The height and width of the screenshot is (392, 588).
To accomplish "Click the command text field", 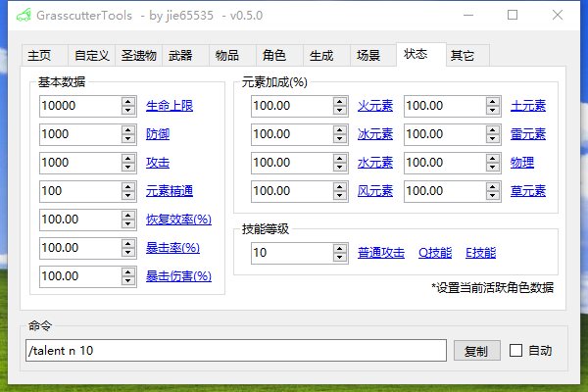I will tap(235, 350).
